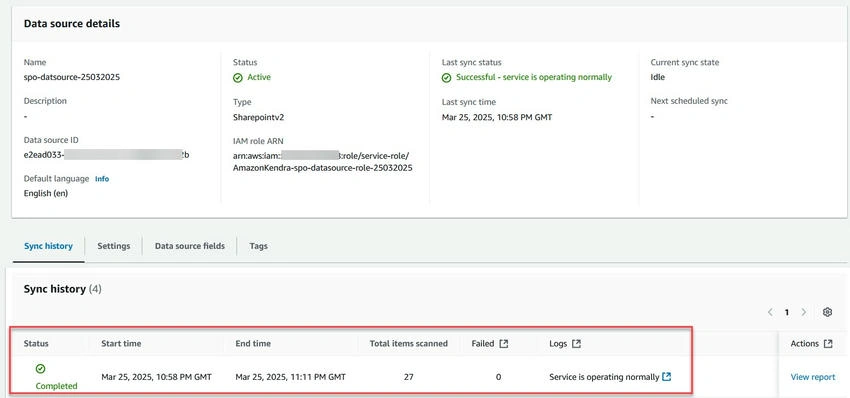
Task: Click start time Mar 25, 2025, 10:58 PM GMT cell
Action: click(157, 376)
